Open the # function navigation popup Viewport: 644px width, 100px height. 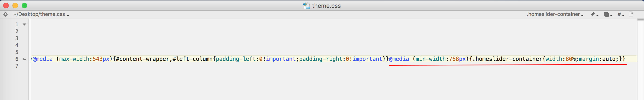coord(621,14)
